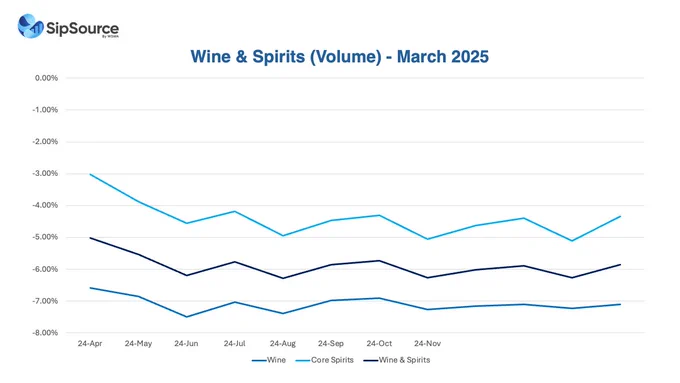Click the Core Spirits legend line swatch
680x383 pixels.
(x=303, y=360)
